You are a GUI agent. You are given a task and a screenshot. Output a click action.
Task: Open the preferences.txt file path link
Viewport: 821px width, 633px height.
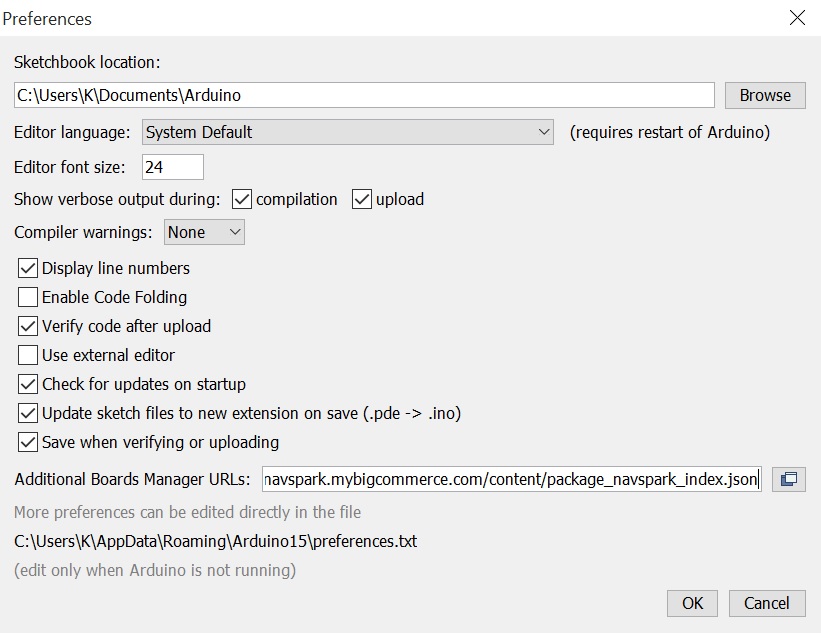coord(216,541)
